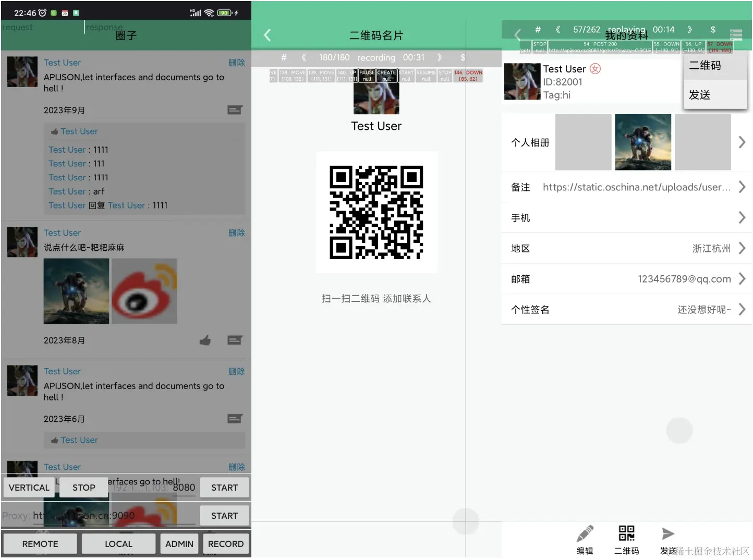Screen dimensions: 753x560
Task: Focus the Proxy address input field
Action: 114,516
